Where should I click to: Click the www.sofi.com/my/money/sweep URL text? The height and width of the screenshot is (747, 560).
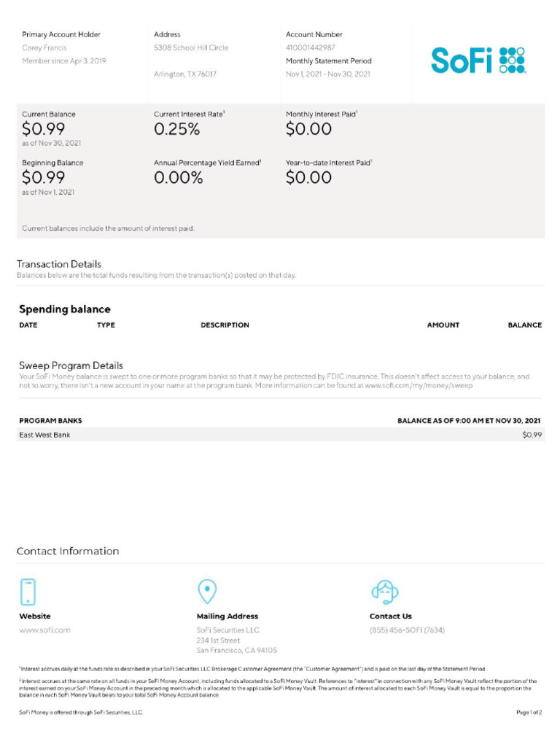point(419,385)
